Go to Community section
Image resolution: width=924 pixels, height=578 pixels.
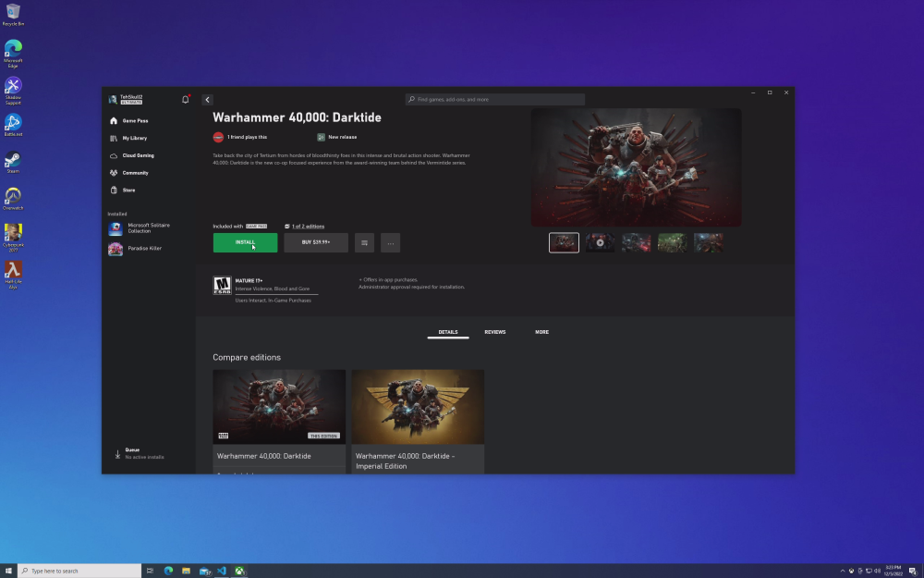(x=129, y=173)
